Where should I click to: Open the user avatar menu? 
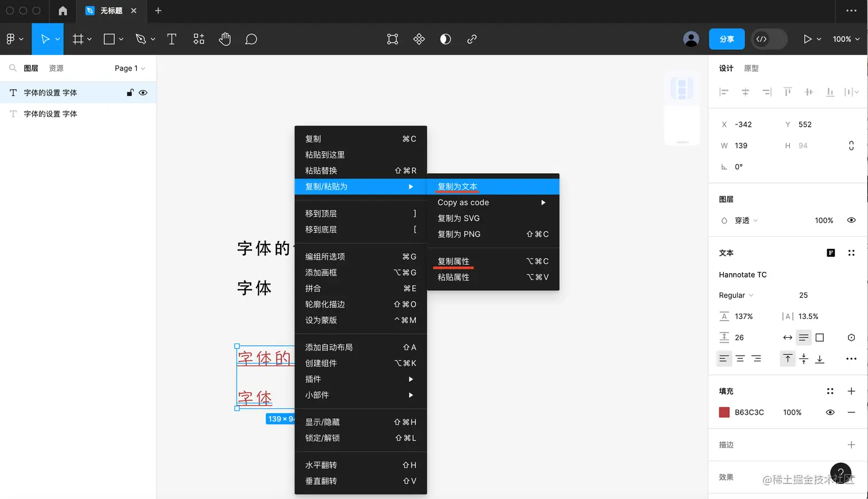pyautogui.click(x=691, y=39)
